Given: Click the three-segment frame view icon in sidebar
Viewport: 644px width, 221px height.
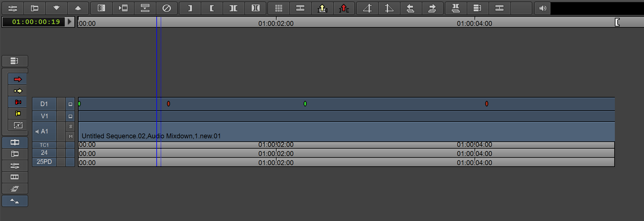Looking at the screenshot, I should (15, 177).
